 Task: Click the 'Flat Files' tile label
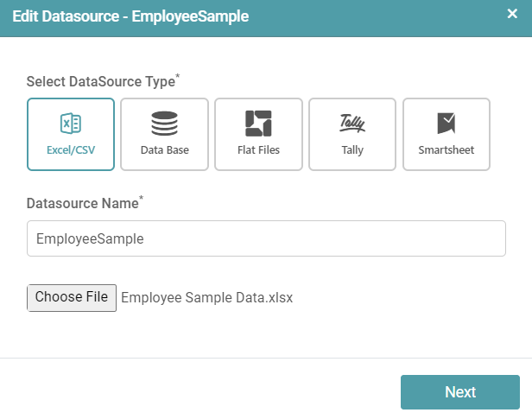258,150
